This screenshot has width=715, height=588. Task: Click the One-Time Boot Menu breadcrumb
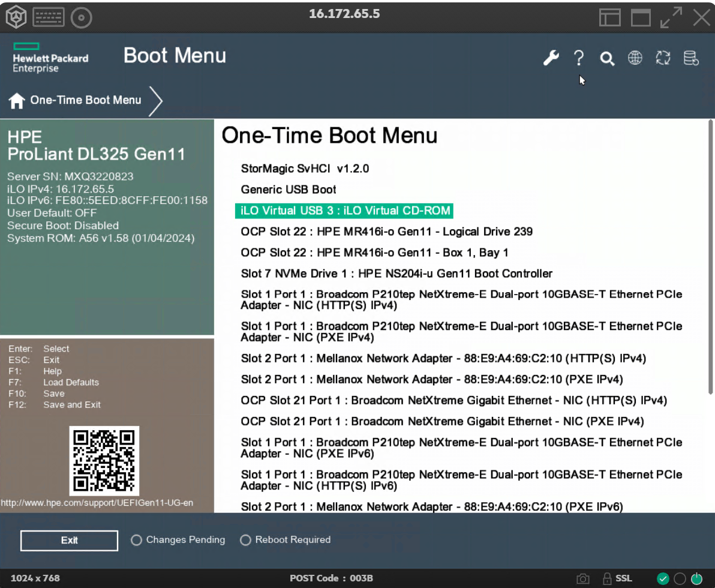point(86,100)
